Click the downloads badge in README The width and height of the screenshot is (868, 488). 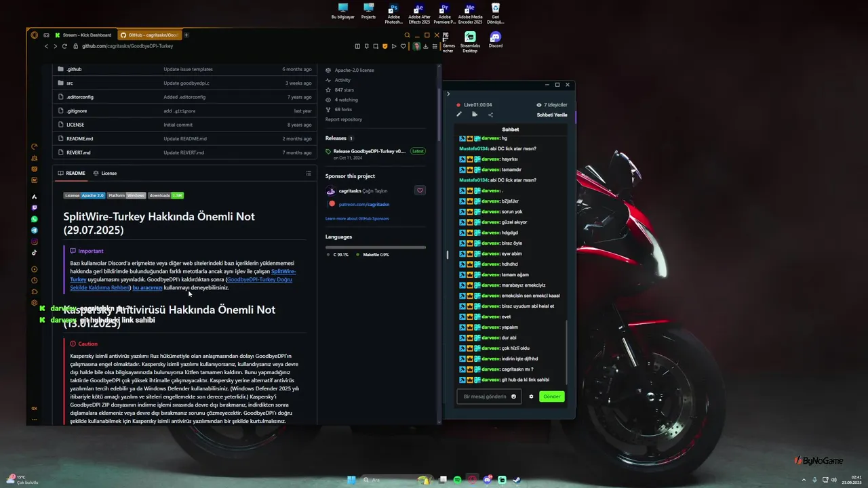166,195
